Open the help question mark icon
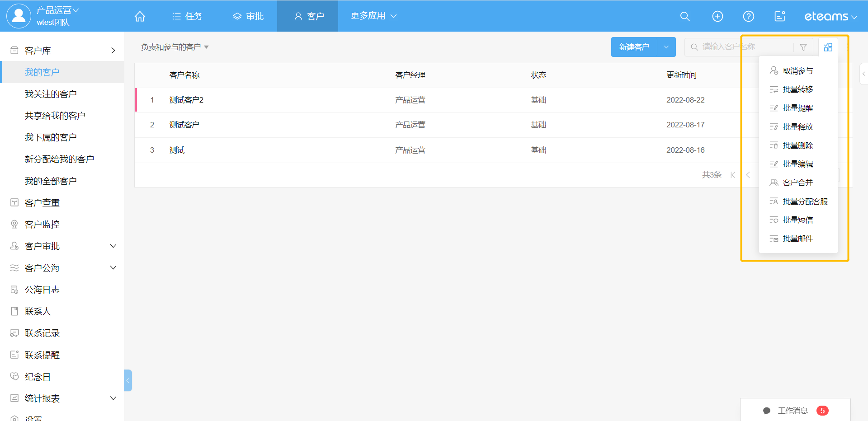The width and height of the screenshot is (868, 421). tap(748, 16)
